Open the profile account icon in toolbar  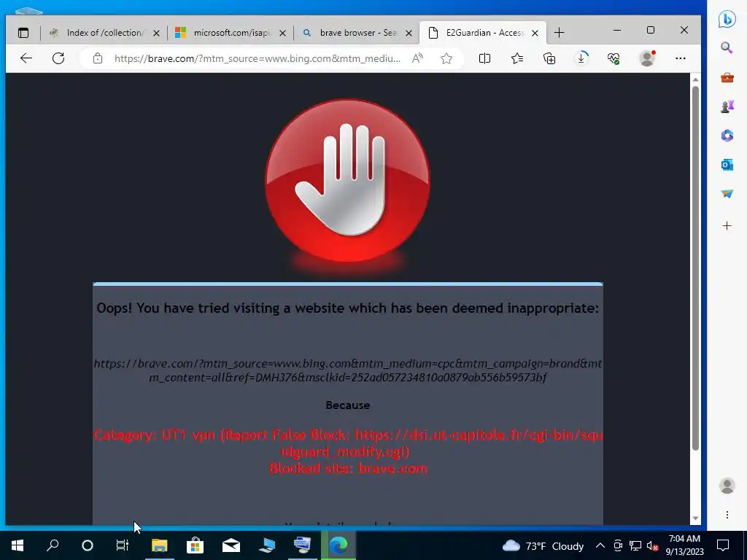point(647,58)
